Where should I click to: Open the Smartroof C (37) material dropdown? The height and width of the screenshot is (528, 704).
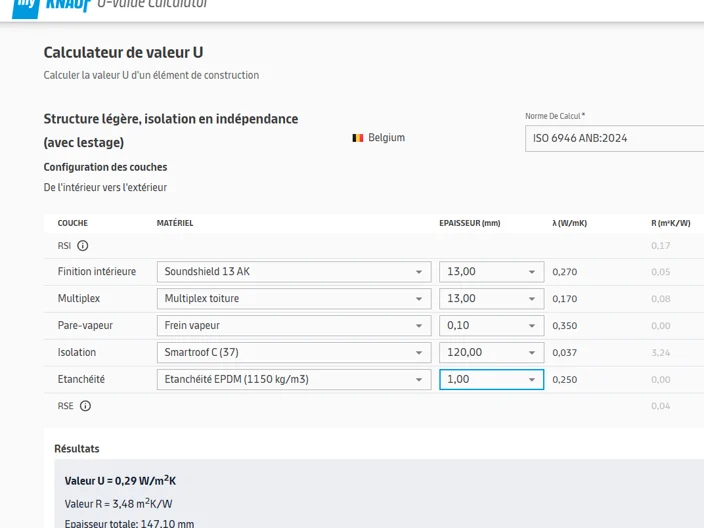pyautogui.click(x=294, y=352)
